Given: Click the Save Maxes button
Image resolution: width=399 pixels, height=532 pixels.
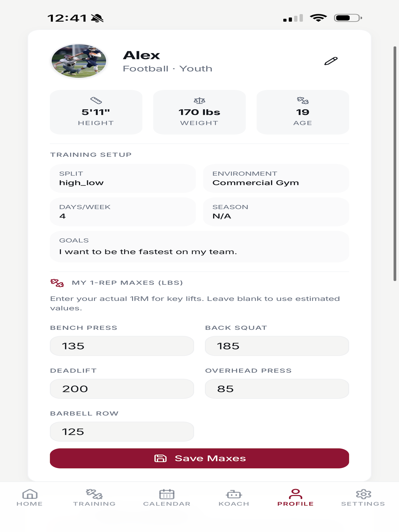Looking at the screenshot, I should 199,458.
